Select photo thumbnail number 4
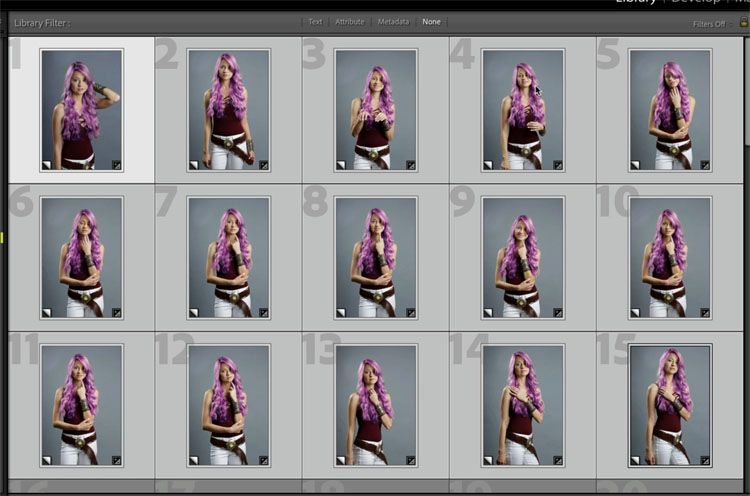The width and height of the screenshot is (750, 496). pyautogui.click(x=523, y=110)
